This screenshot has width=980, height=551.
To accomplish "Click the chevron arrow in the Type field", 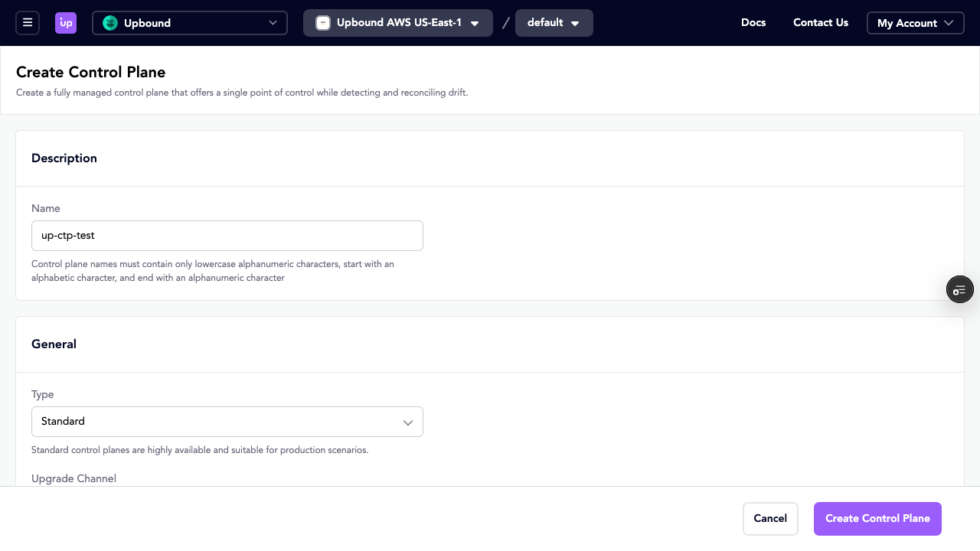I will (408, 422).
